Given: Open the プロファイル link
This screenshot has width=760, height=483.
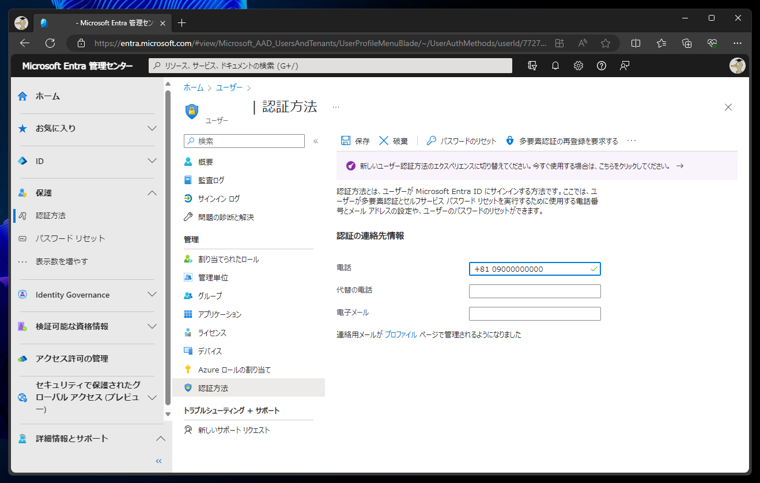Looking at the screenshot, I should (400, 335).
